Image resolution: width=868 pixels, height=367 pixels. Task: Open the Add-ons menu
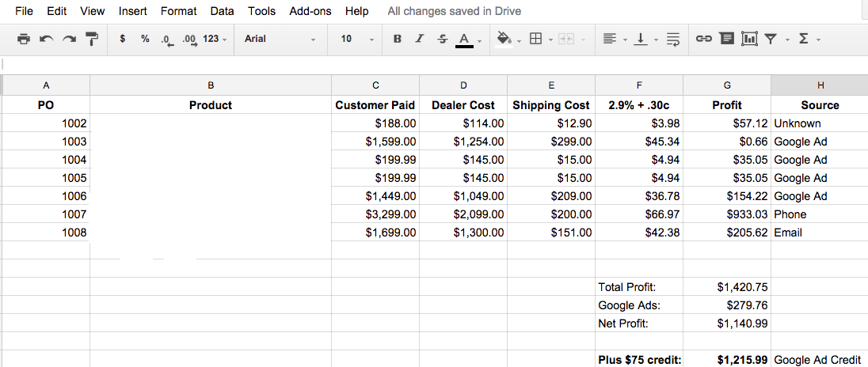310,11
